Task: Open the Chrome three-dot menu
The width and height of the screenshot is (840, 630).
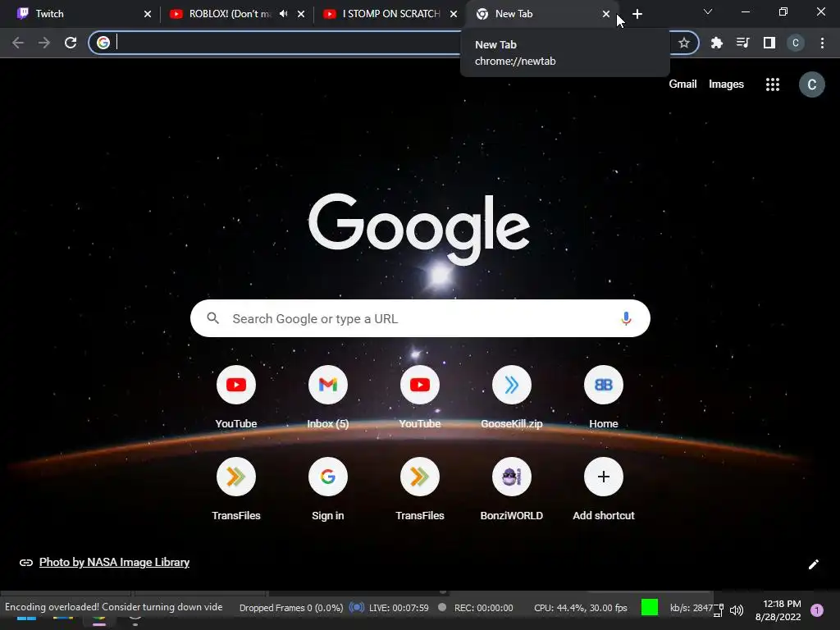Action: click(822, 43)
